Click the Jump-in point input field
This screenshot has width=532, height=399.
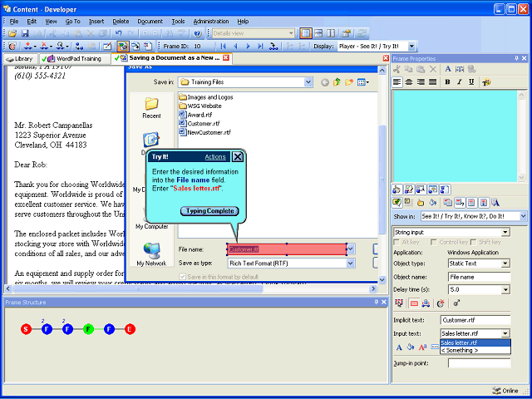(x=479, y=363)
